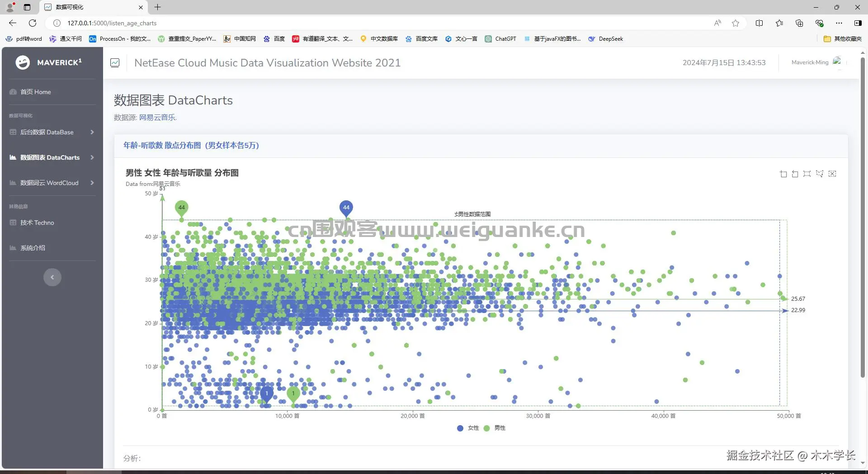Click the blue 44 max marker pin

click(x=346, y=208)
